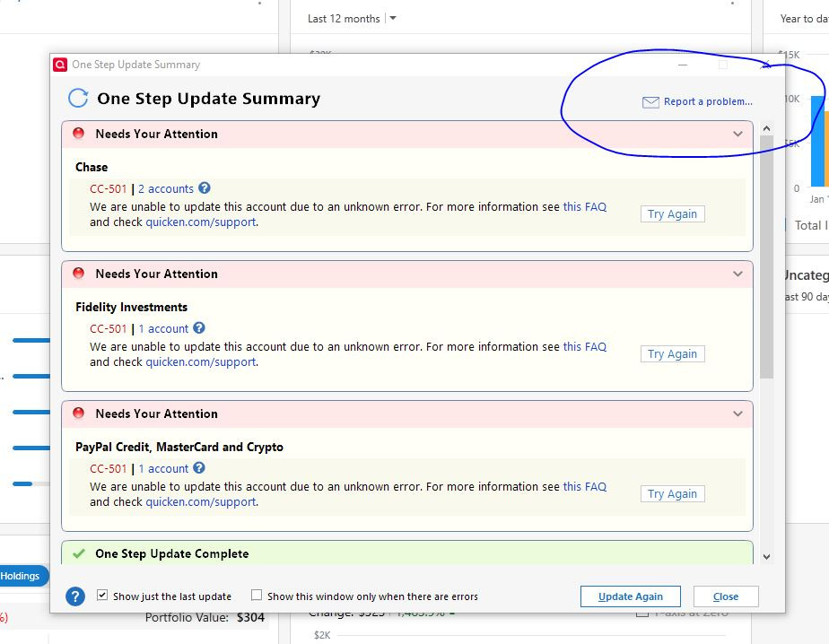Click the blue help question mark at dialog bottom

click(x=75, y=597)
